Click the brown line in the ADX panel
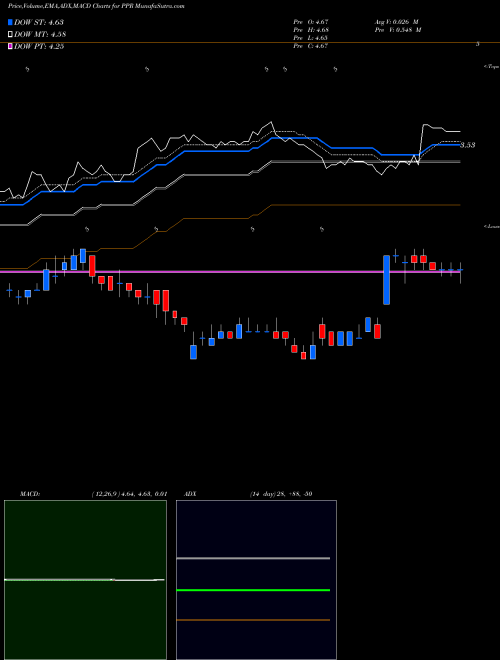Viewport: 500px width, 660px height. point(253,620)
